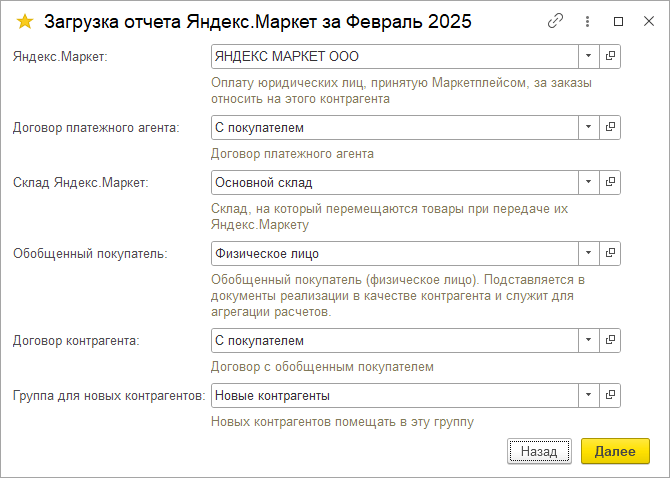Expand the Склад Яндекс.Маркет dropdown

pyautogui.click(x=589, y=183)
